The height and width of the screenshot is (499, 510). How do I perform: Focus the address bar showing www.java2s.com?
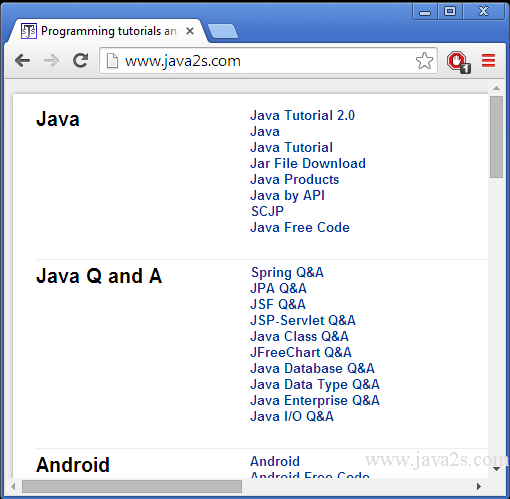click(268, 61)
